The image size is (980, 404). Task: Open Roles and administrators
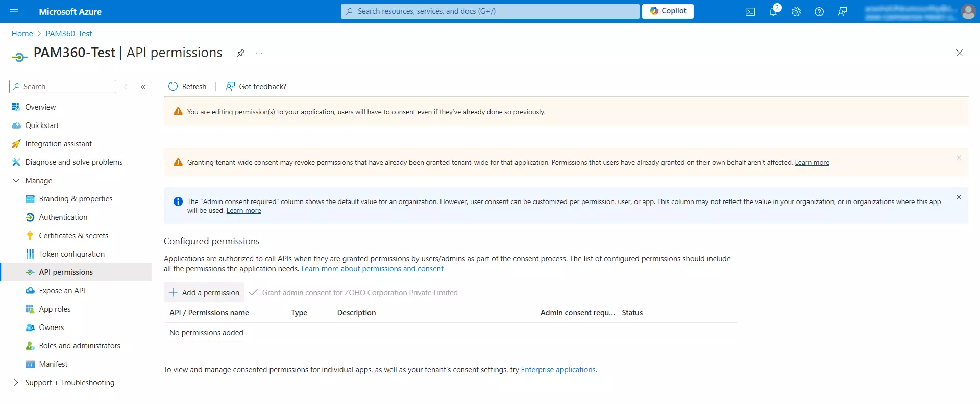[80, 346]
